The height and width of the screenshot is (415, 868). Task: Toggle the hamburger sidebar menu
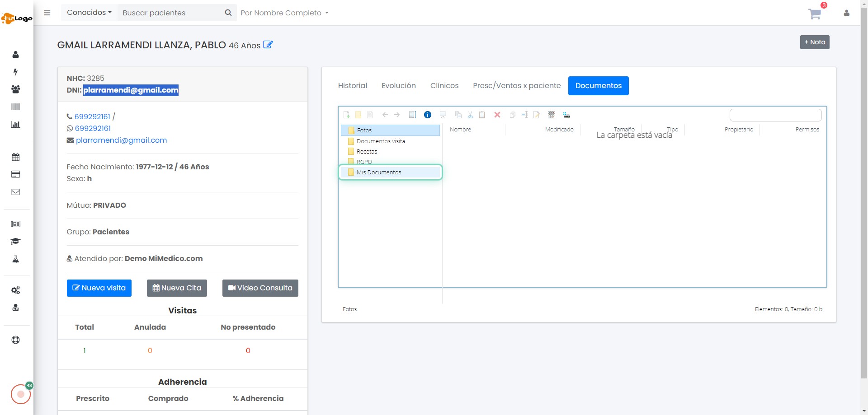point(47,13)
